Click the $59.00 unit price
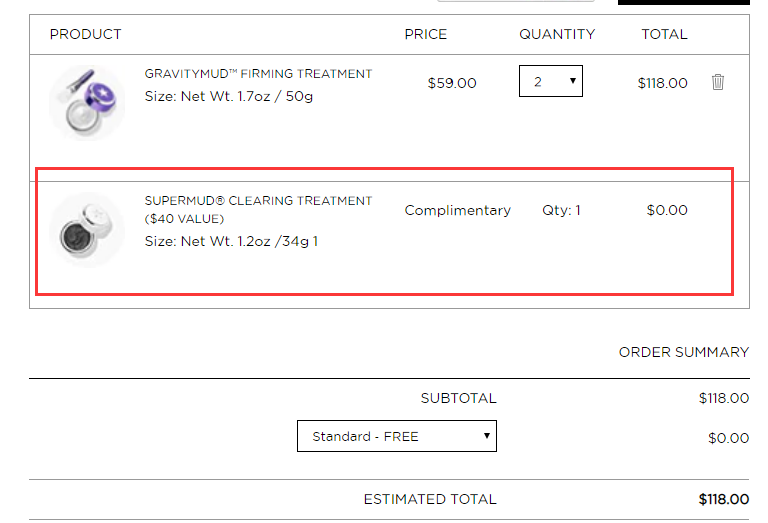 pos(452,83)
